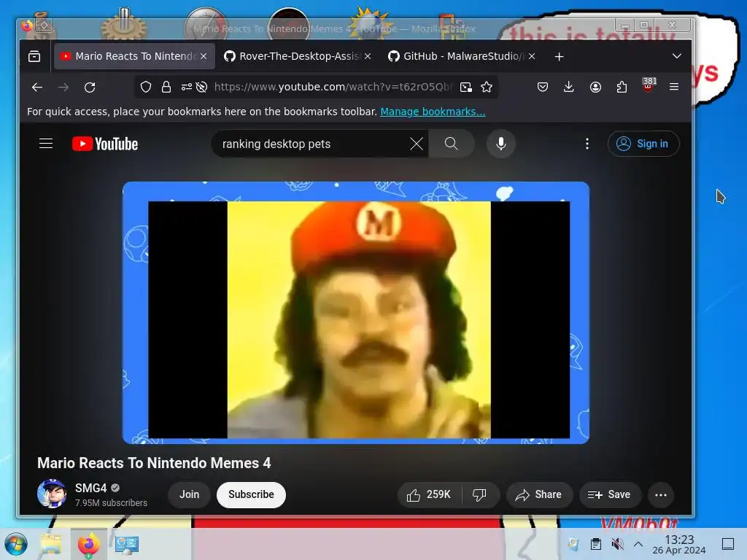Dislike the Mario Reacts video
Viewport: 747px width, 560px height.
pos(480,495)
